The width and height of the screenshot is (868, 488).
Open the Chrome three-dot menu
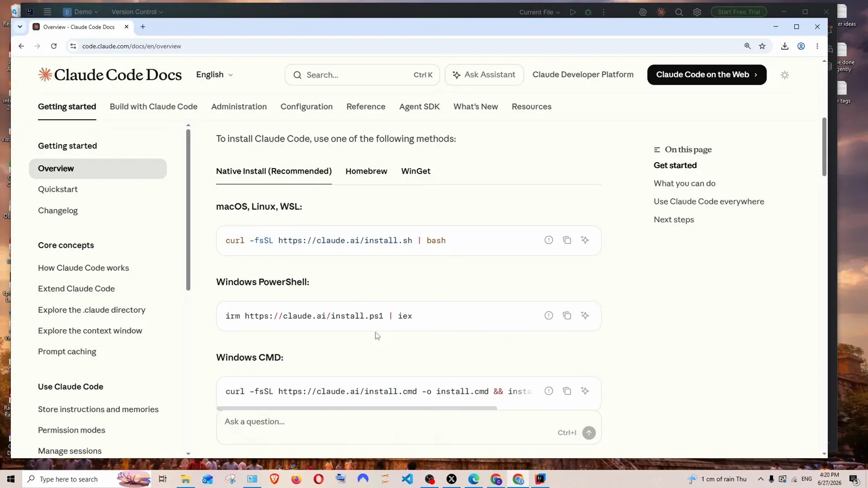tap(817, 46)
